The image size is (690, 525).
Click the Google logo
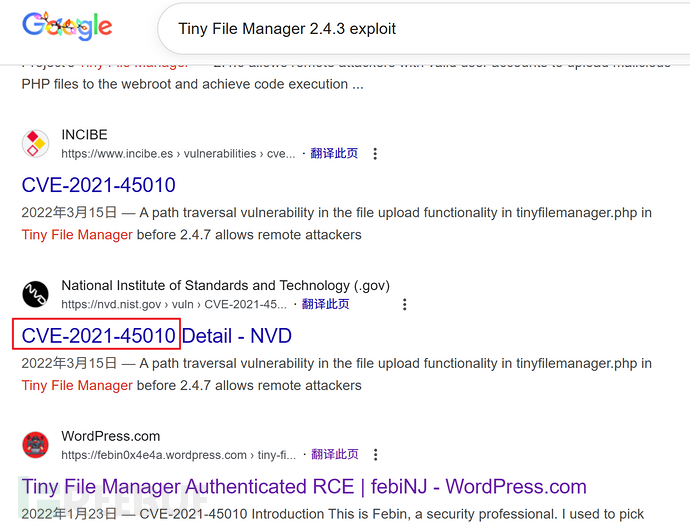click(67, 27)
